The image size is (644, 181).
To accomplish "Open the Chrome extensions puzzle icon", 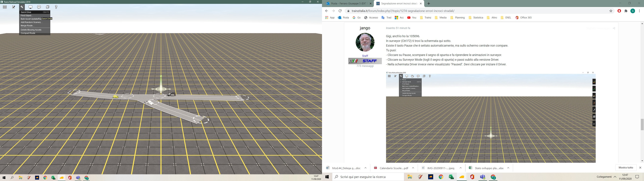I will tap(626, 11).
